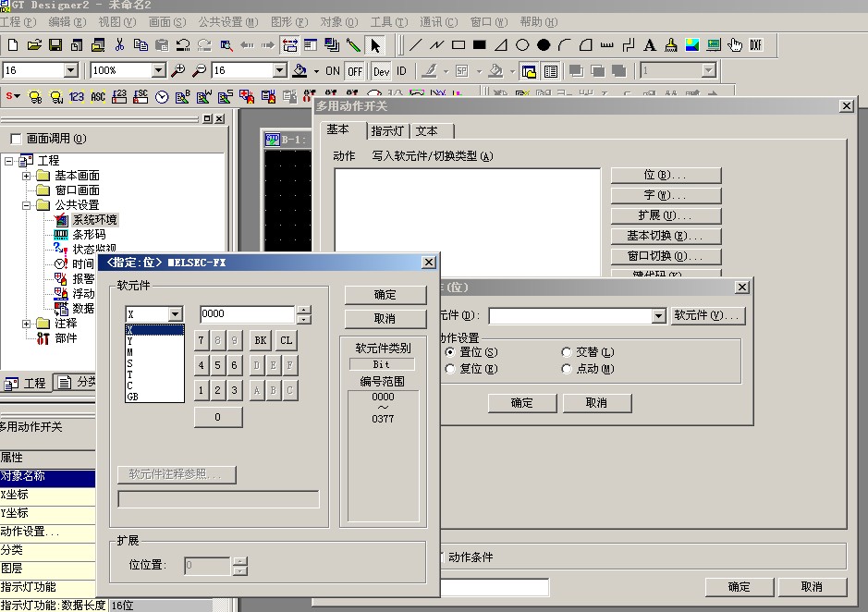The height and width of the screenshot is (612, 868).
Task: Expand the 基本画面 tree node
Action: pos(27,176)
